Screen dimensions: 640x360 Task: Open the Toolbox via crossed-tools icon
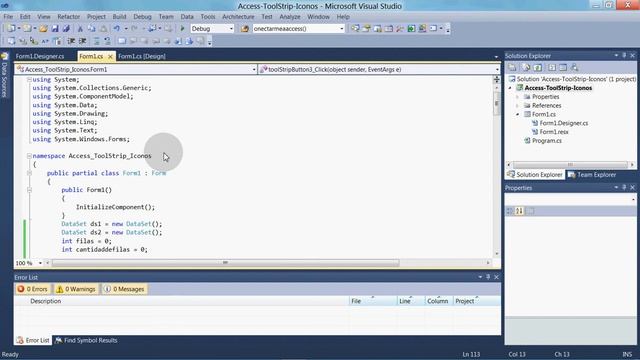(x=400, y=29)
